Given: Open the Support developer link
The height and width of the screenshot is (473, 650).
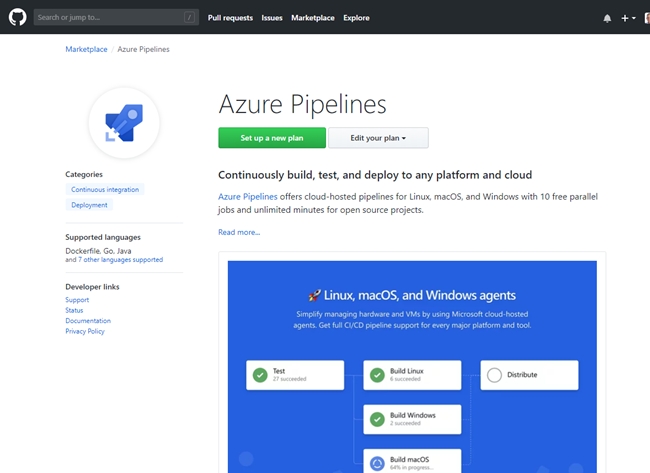Looking at the screenshot, I should click(77, 300).
